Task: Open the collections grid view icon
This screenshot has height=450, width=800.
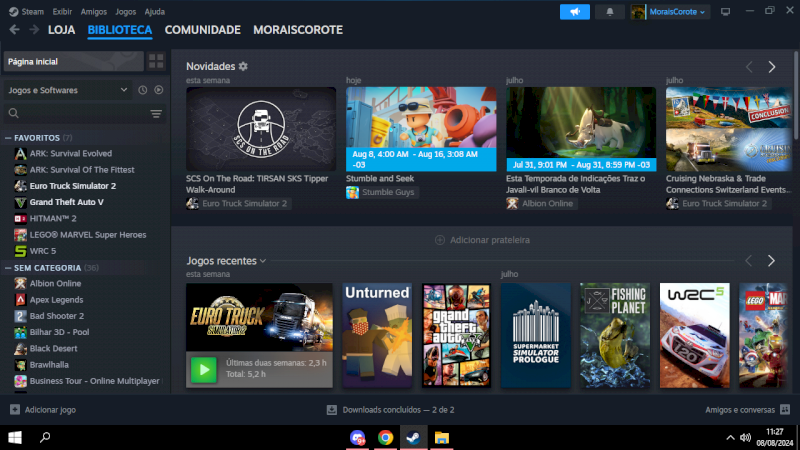Action: pyautogui.click(x=156, y=61)
